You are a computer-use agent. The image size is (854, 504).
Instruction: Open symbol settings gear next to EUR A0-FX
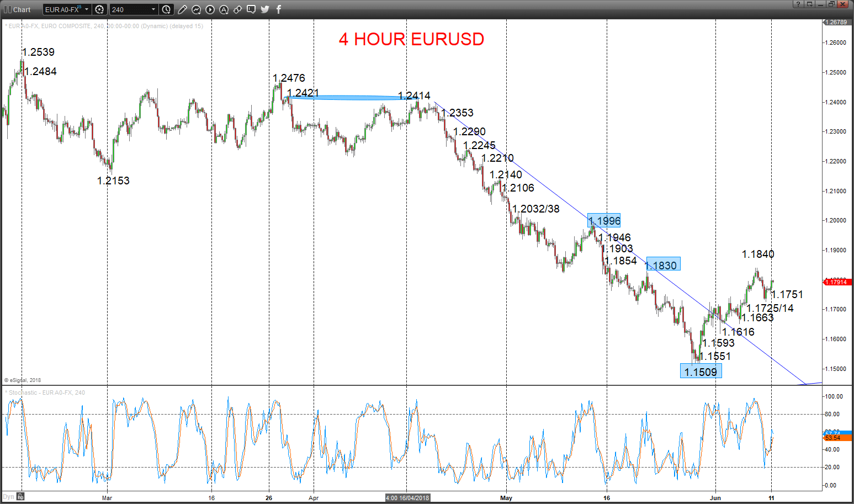[x=99, y=9]
